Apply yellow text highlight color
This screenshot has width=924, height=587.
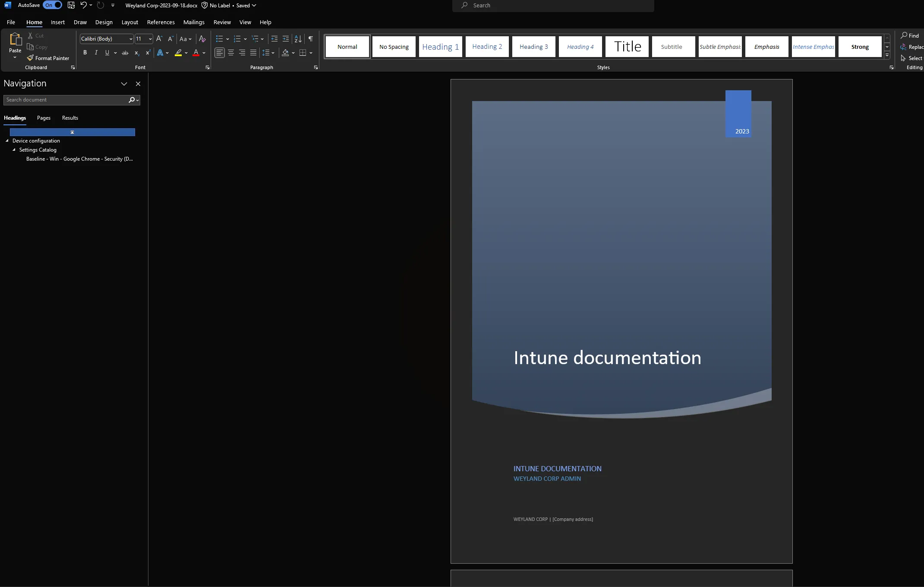pos(178,53)
